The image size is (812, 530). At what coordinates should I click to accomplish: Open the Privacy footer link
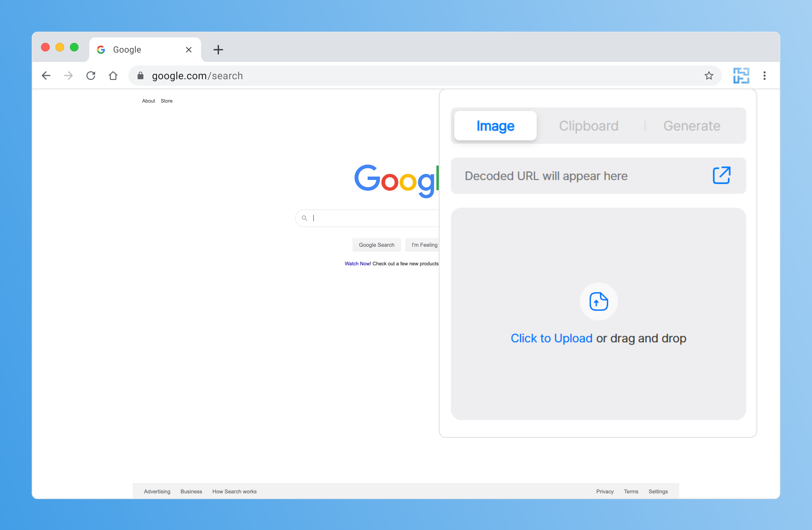click(605, 491)
